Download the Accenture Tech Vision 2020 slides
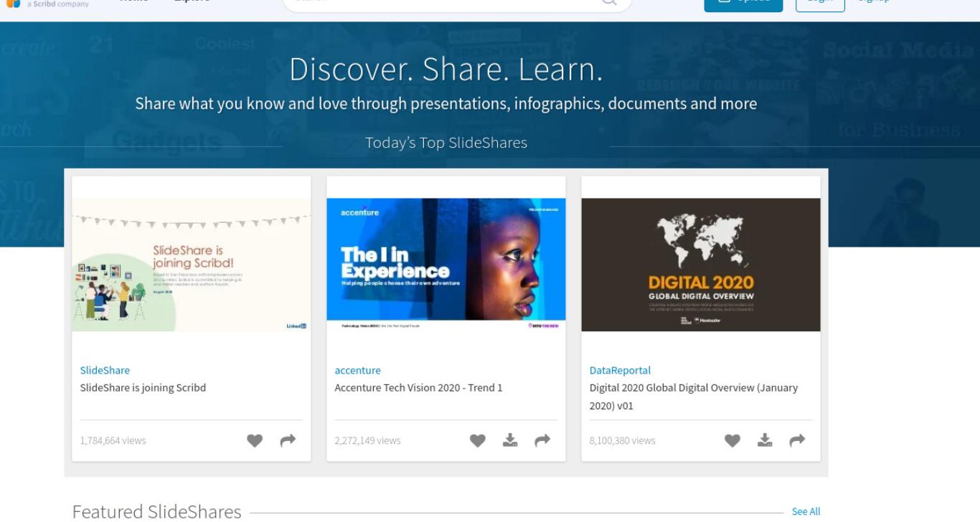This screenshot has width=980, height=522. pos(510,440)
